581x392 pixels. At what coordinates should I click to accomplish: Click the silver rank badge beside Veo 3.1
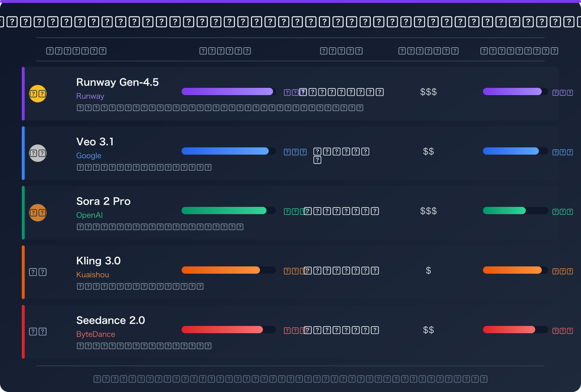point(38,153)
